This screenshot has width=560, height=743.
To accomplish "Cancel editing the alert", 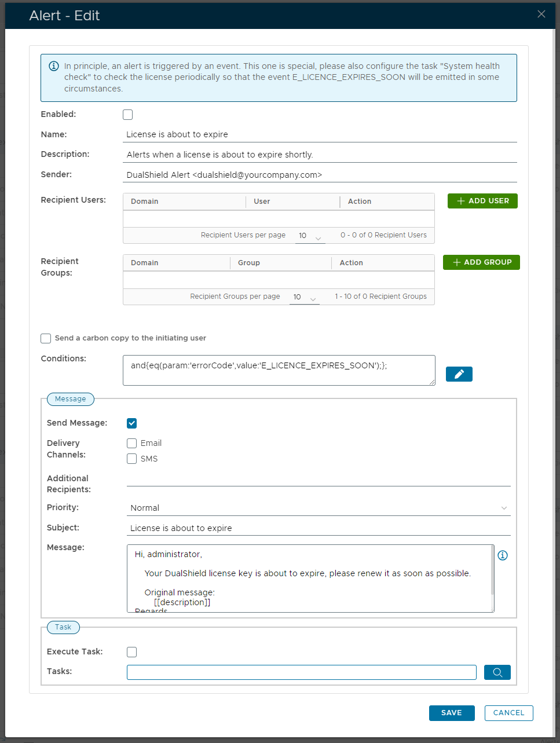I will [508, 713].
